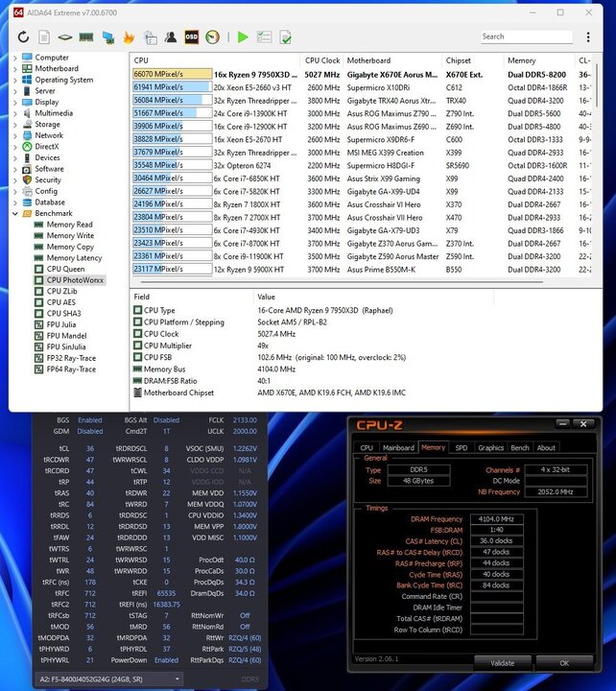Start benchmark with green play icon
Screen dimensions: 616x691
[243, 37]
